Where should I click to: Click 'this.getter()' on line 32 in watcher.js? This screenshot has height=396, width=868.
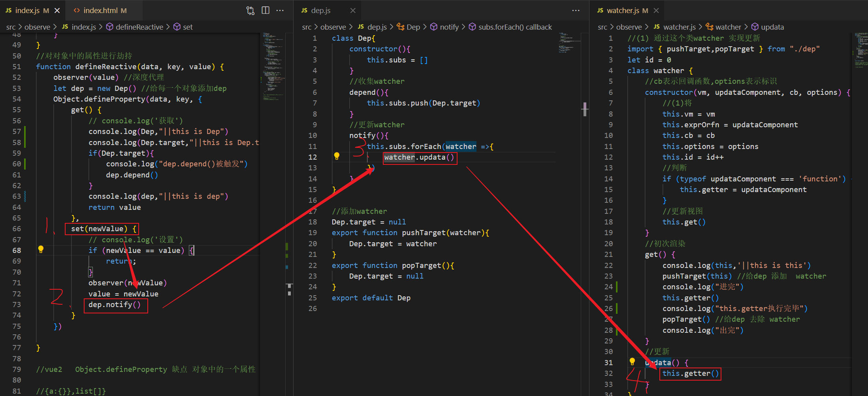(691, 373)
